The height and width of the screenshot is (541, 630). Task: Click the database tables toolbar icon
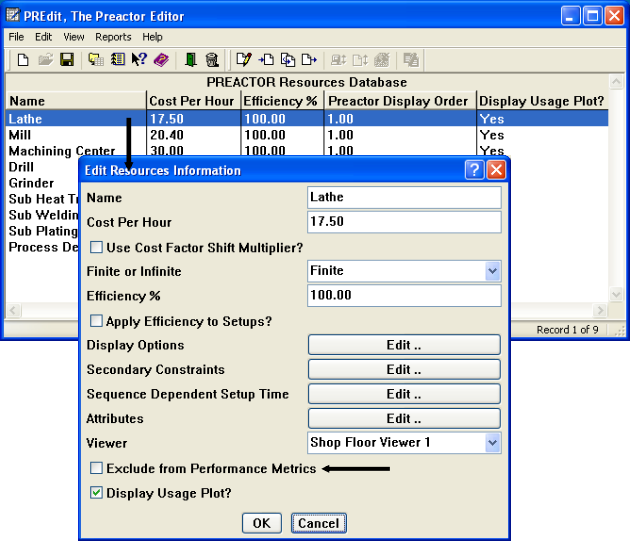96,60
